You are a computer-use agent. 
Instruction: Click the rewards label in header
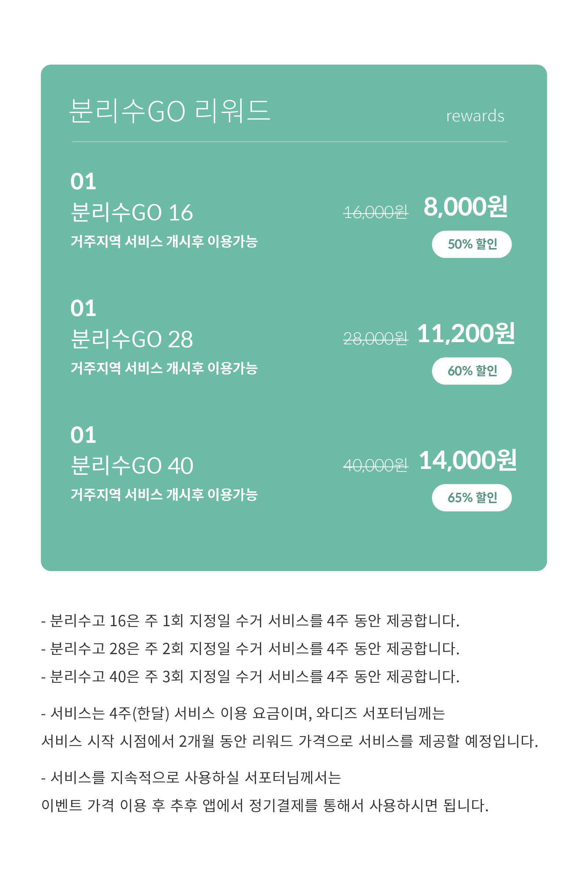(x=475, y=116)
